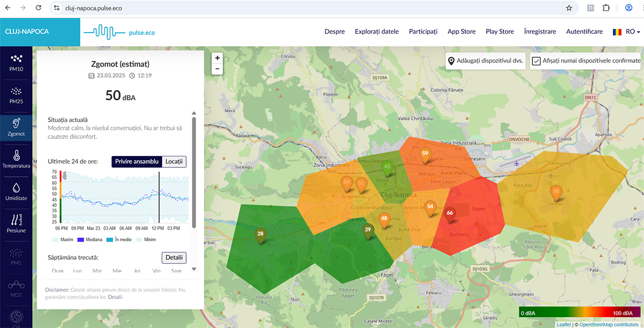The width and height of the screenshot is (644, 328).
Task: Select the PM25 sensor icon
Action: click(16, 91)
